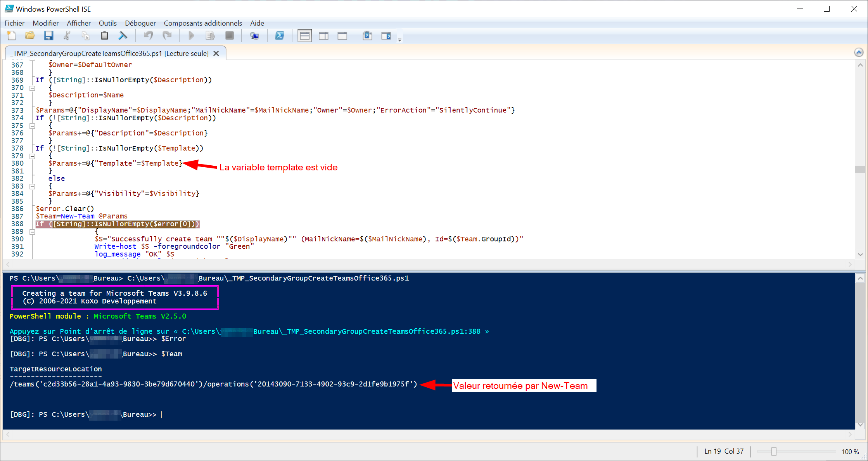Collapse the code block at line 370
868x461 pixels.
point(33,88)
